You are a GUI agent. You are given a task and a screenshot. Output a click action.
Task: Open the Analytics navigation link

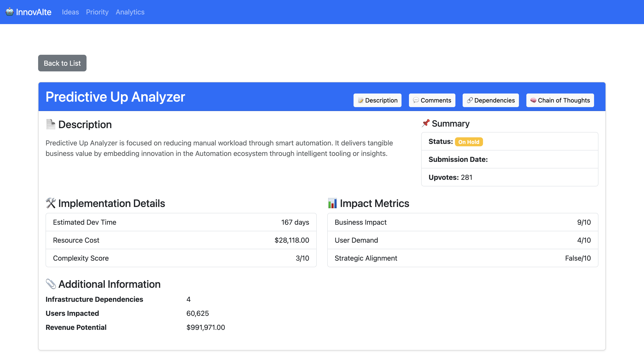pyautogui.click(x=130, y=12)
